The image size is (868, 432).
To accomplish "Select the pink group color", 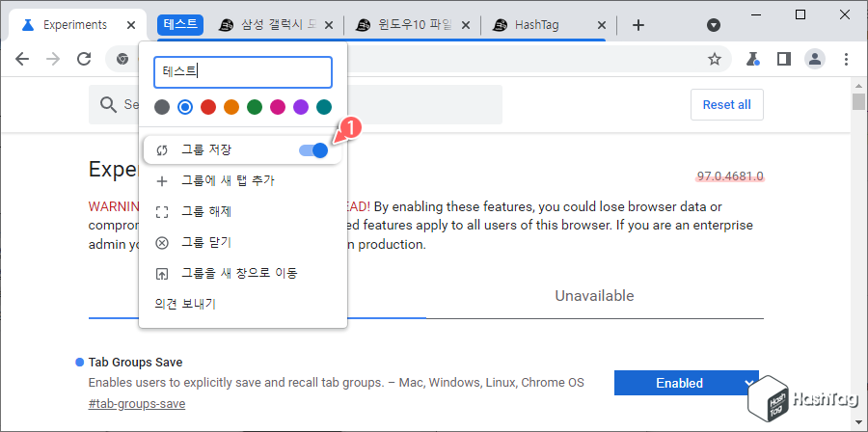I will [x=278, y=107].
